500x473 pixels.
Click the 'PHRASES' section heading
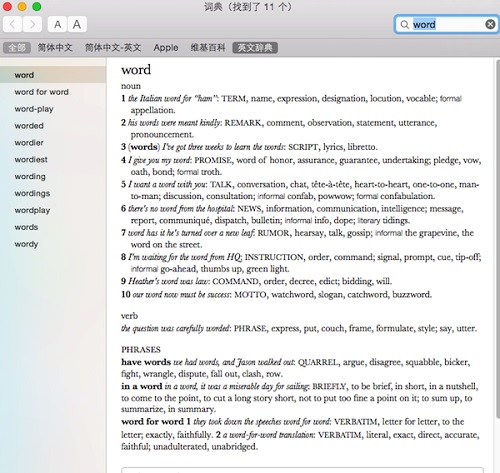pyautogui.click(x=141, y=349)
